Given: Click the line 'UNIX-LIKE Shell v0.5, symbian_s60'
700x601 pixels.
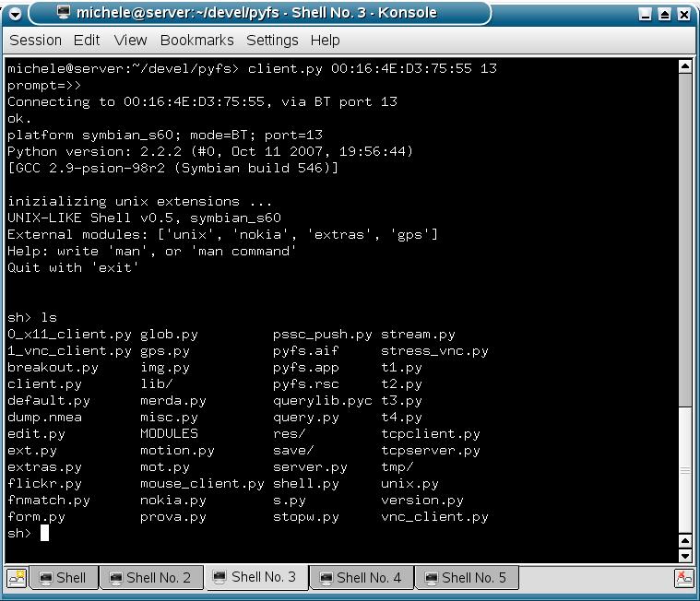Looking at the screenshot, I should click(144, 218).
